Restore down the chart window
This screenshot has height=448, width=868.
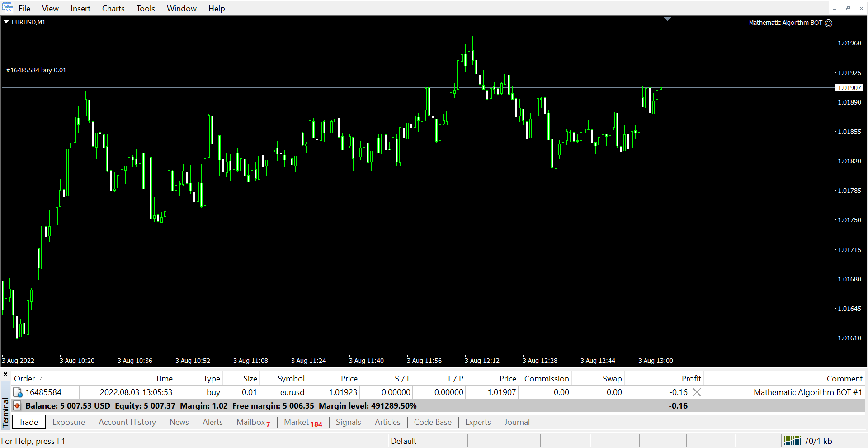pyautogui.click(x=848, y=8)
